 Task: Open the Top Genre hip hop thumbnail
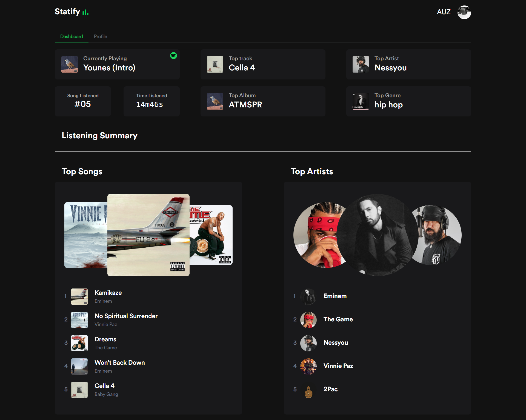click(361, 101)
